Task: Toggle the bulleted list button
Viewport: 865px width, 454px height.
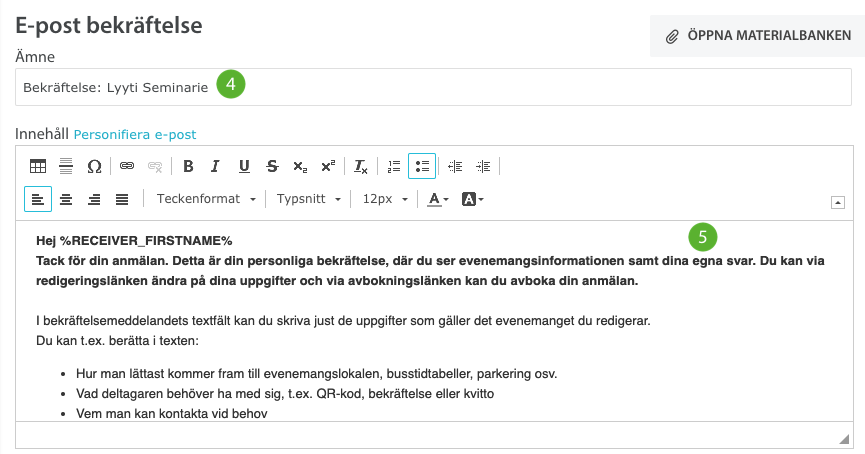Action: [422, 166]
